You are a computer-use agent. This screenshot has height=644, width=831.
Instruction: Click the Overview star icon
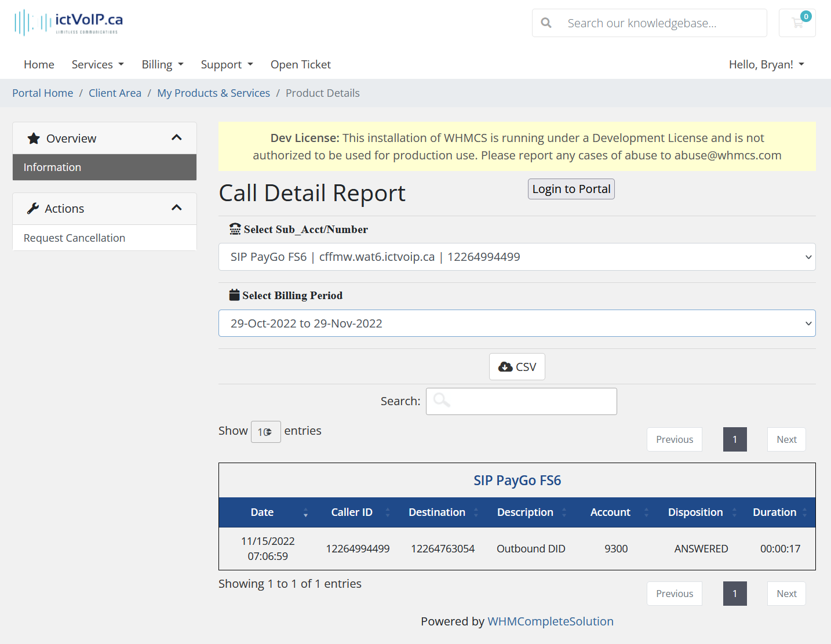[34, 139]
